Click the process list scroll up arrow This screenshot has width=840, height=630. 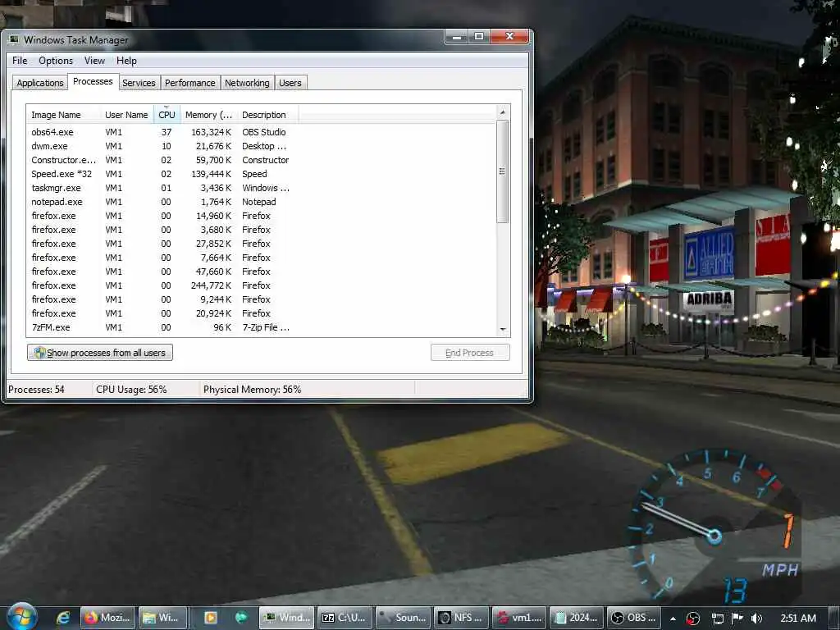click(503, 112)
